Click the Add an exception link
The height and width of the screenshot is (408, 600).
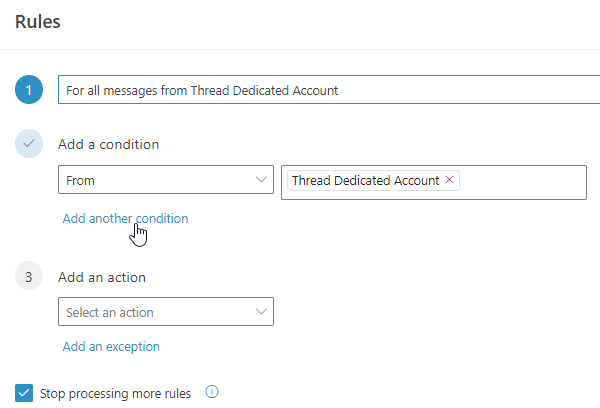111,346
